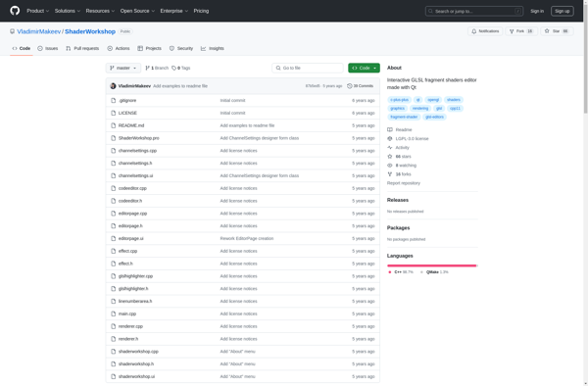Click the C++ 98.7% language link
588x386 pixels.
click(401, 272)
